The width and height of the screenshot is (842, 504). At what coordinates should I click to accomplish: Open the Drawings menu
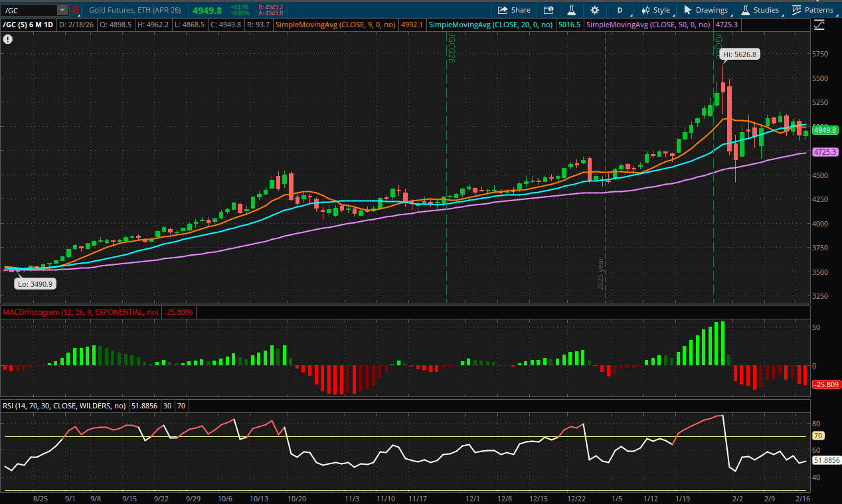[705, 10]
